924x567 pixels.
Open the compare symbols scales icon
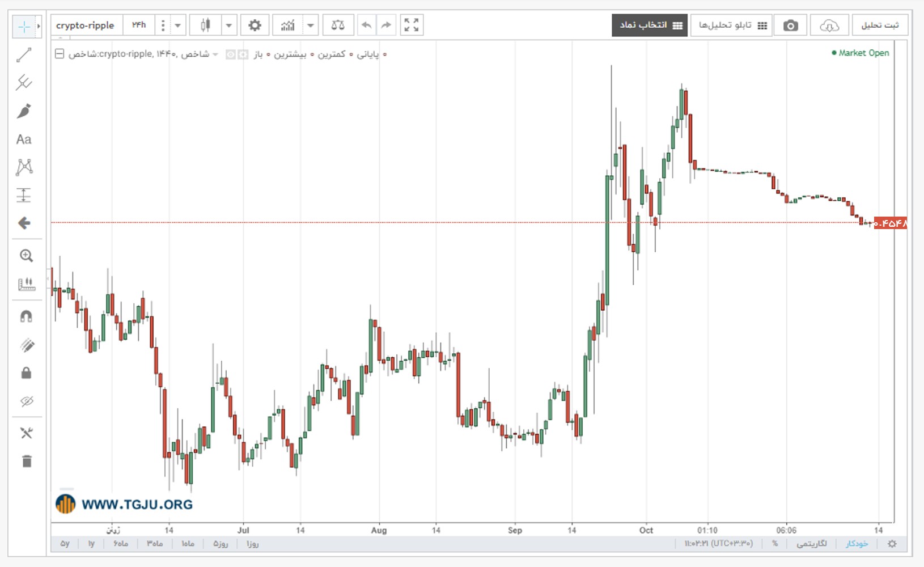(x=338, y=26)
